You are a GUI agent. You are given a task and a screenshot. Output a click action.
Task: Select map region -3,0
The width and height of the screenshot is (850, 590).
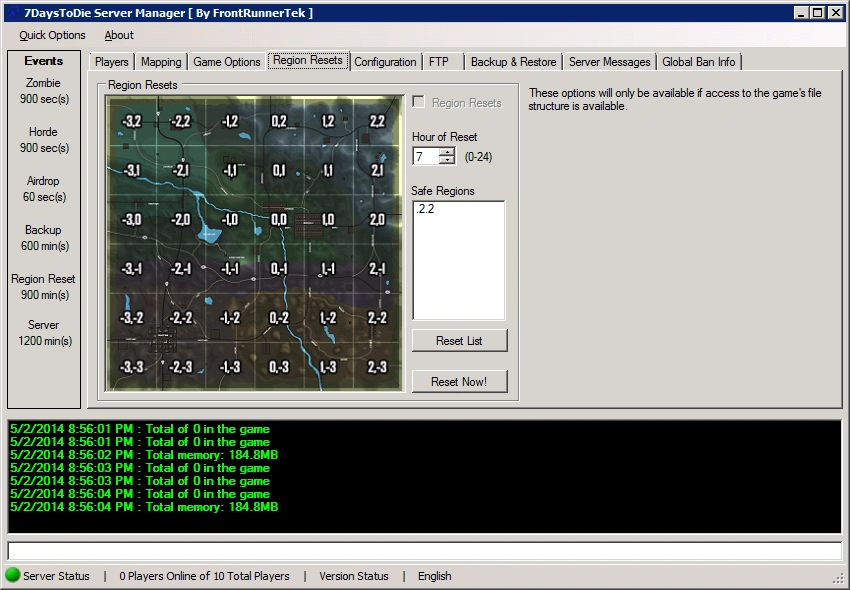pyautogui.click(x=132, y=220)
